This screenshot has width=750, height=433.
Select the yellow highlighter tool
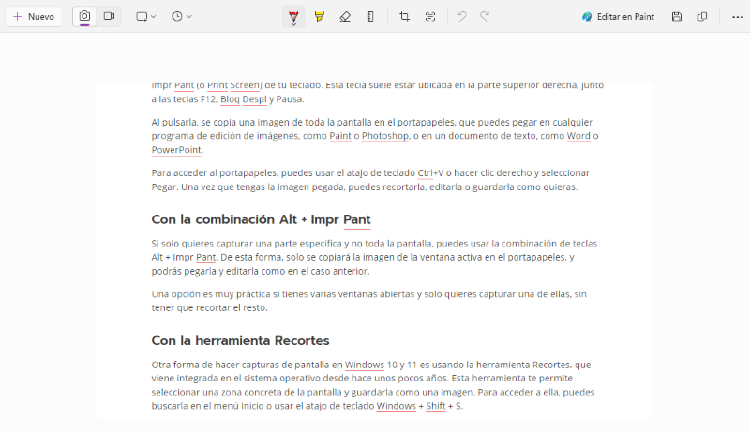click(320, 17)
